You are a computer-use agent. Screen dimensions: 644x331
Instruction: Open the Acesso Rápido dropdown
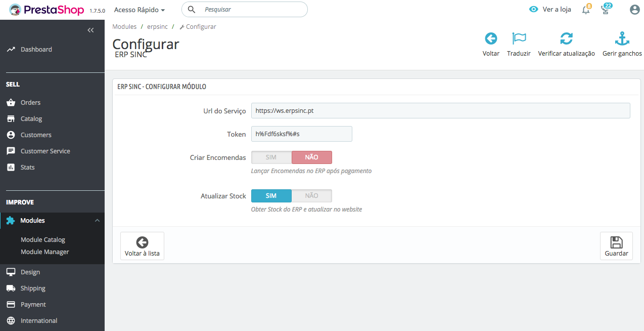140,10
